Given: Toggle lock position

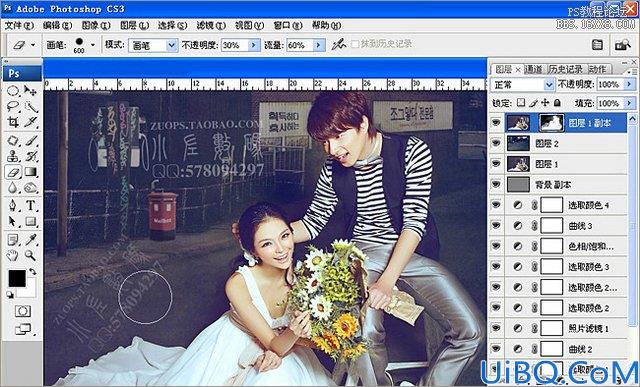Looking at the screenshot, I should (x=545, y=103).
